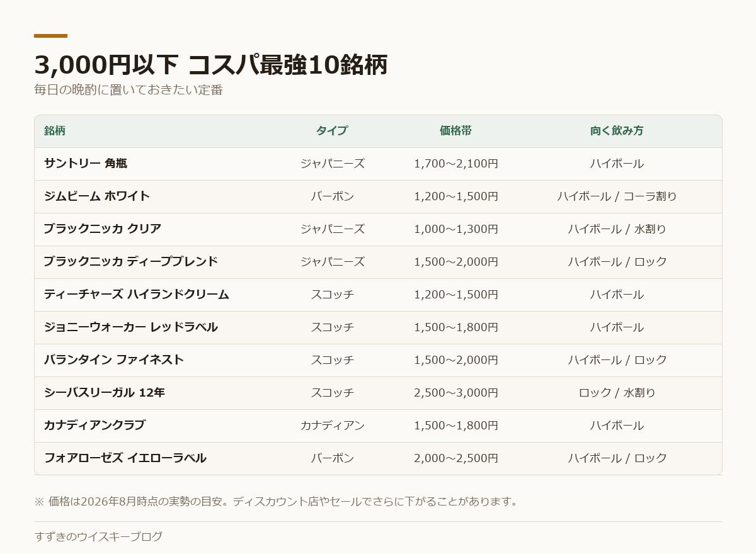Click スコッチ in バランタイン ファイネスト row
The image size is (756, 554).
(x=333, y=360)
